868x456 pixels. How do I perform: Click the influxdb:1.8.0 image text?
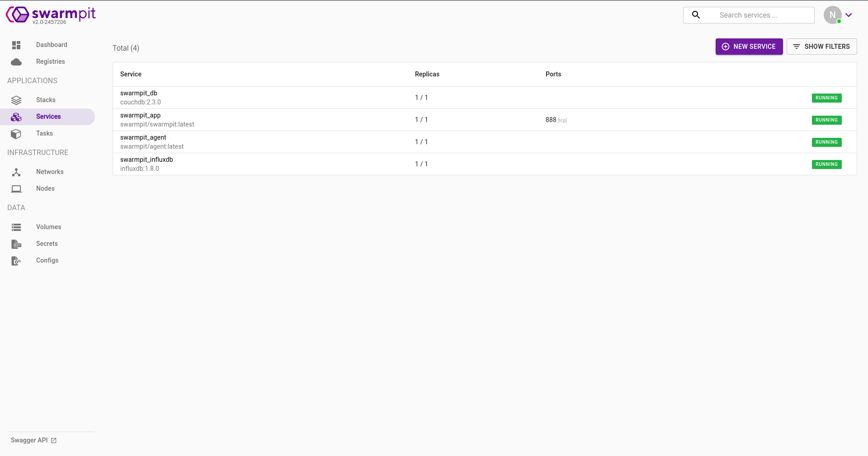tap(140, 169)
